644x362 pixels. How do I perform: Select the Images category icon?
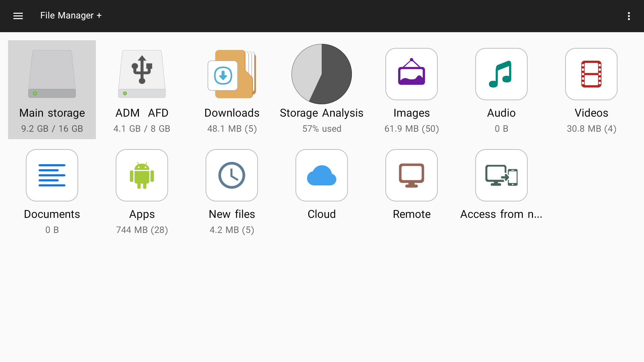411,74
